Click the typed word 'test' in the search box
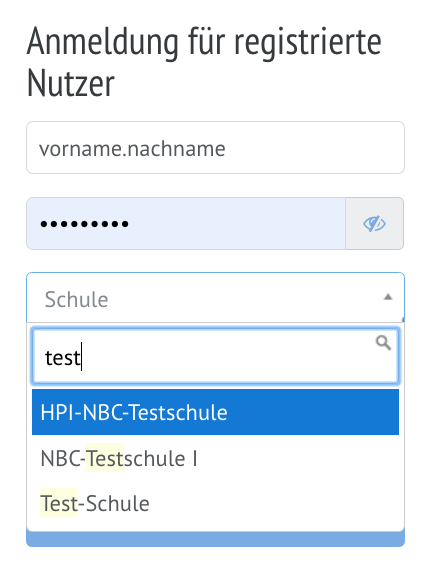Screen dimensions: 431x570 [63, 358]
